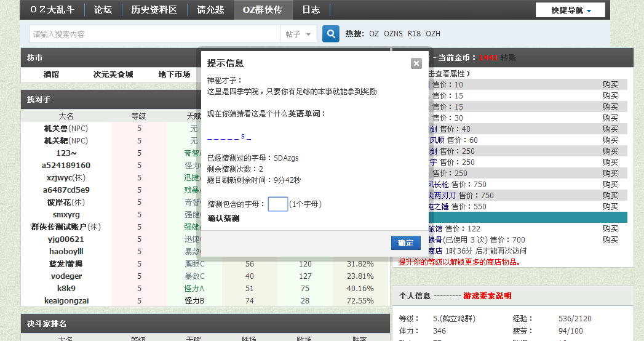The image size is (644, 341).
Task: Open 酒馆 in the 坊市 panel
Action: coord(51,74)
